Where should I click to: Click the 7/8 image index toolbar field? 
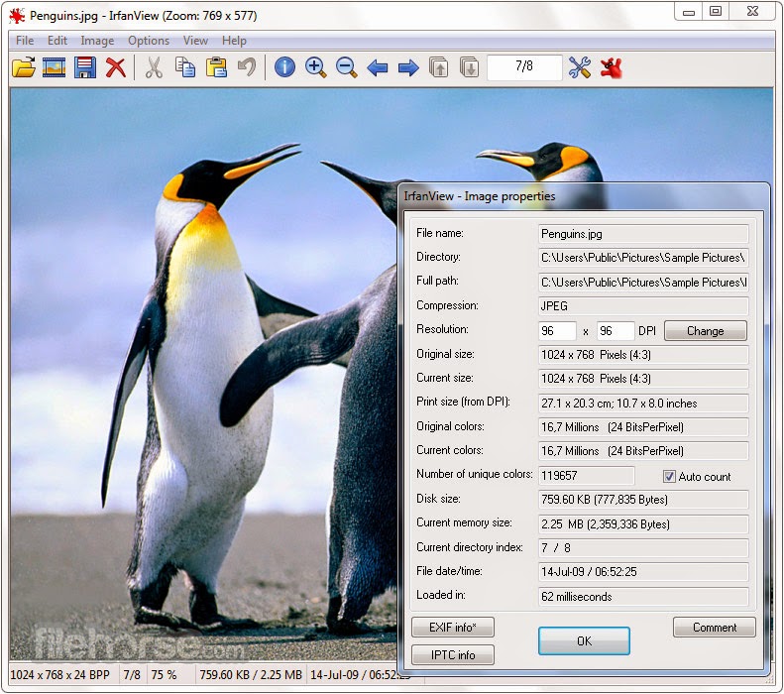pos(524,67)
